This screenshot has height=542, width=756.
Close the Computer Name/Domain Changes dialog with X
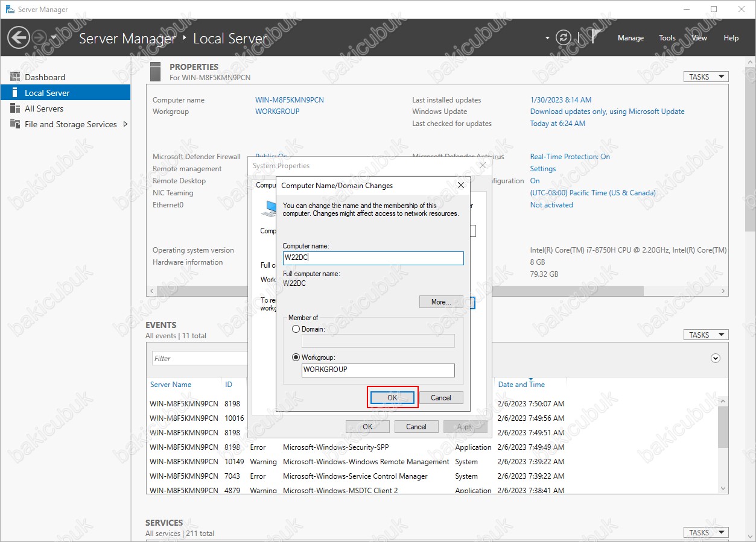click(461, 186)
